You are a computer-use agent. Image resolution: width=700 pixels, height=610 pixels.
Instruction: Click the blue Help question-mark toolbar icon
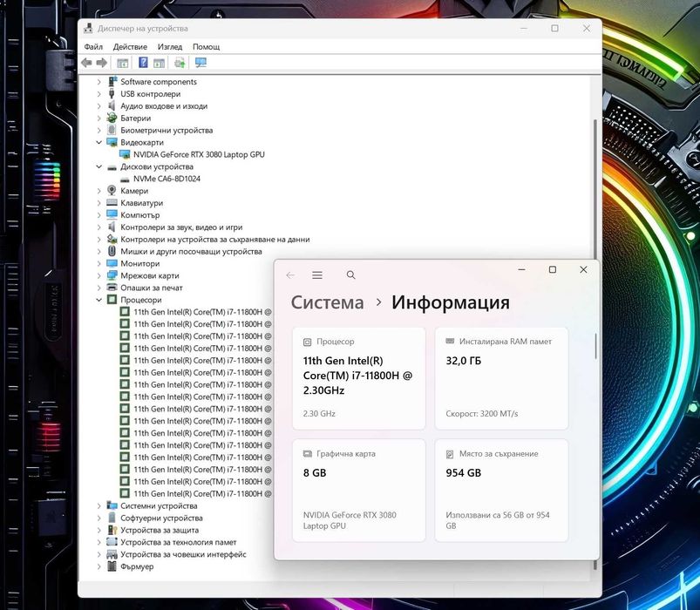(x=143, y=63)
